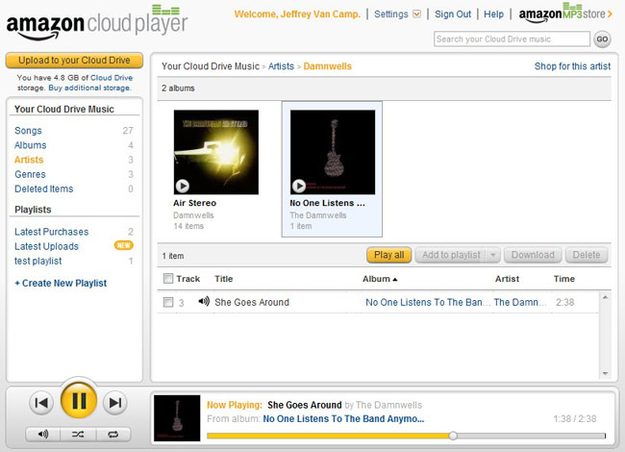Skip to the next track

click(x=115, y=403)
